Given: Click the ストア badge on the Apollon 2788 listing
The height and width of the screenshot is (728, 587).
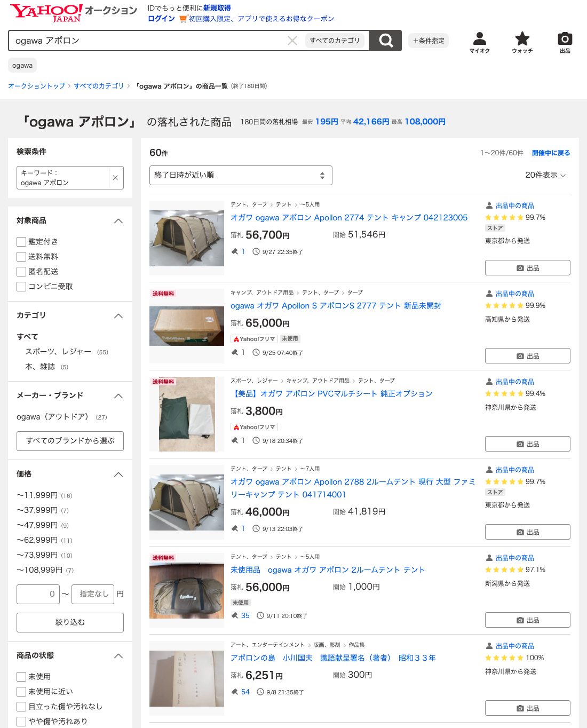Looking at the screenshot, I should 495,492.
